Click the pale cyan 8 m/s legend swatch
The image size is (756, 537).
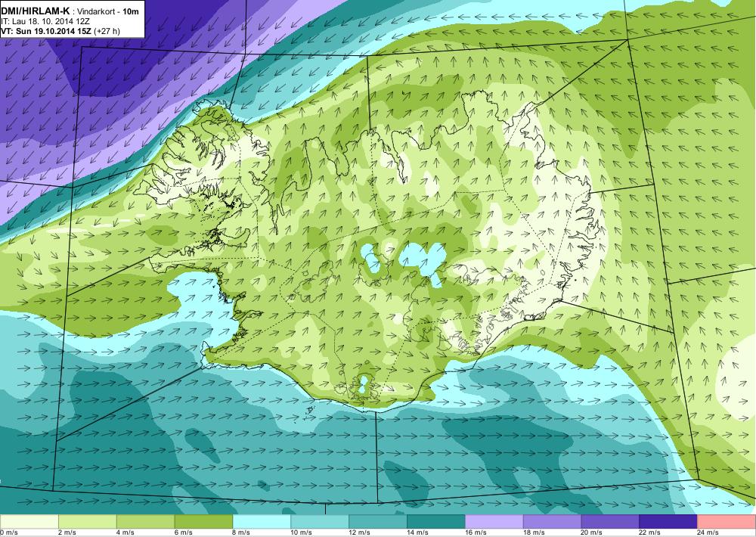(262, 522)
